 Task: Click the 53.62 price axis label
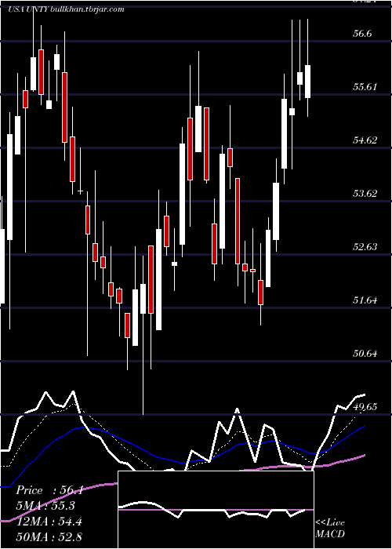pos(365,193)
